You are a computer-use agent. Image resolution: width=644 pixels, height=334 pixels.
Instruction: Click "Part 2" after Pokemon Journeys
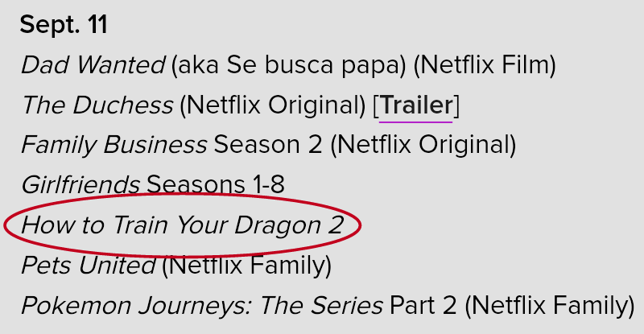pos(423,306)
